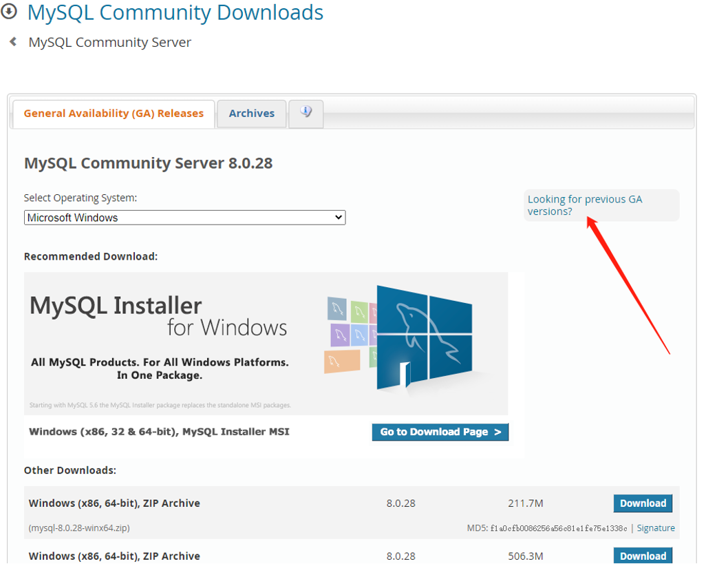Click the MD5 checksum value text

tap(559, 528)
